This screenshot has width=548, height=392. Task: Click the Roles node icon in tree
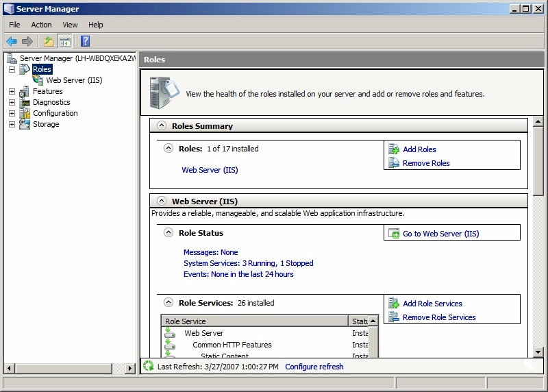tap(25, 69)
